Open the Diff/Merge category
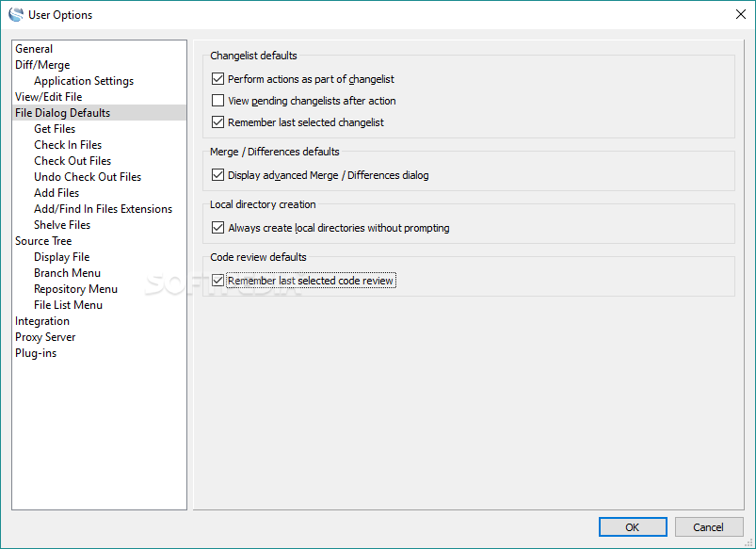 (42, 65)
